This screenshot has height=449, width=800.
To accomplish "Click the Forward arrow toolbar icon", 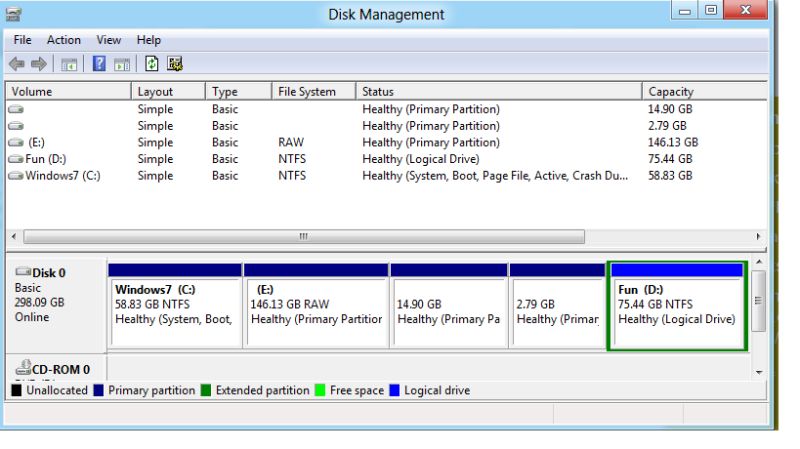I will 39,64.
